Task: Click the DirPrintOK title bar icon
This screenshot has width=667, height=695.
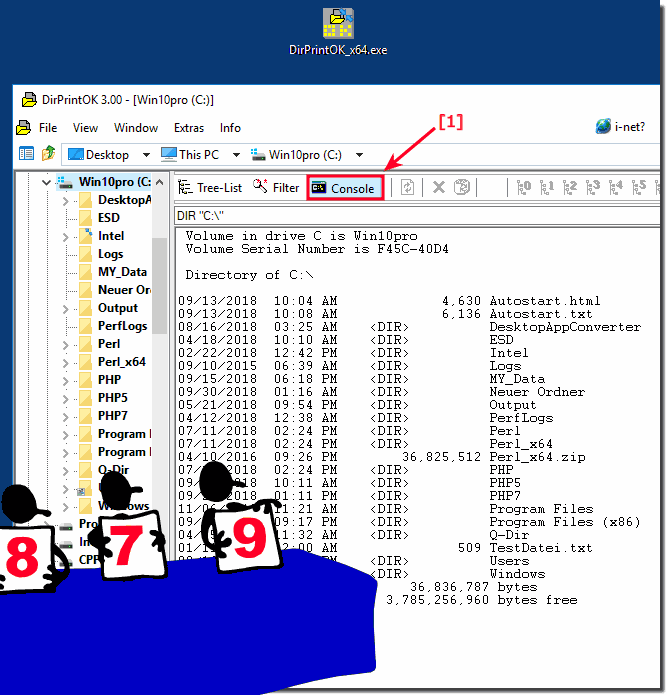Action: click(29, 100)
